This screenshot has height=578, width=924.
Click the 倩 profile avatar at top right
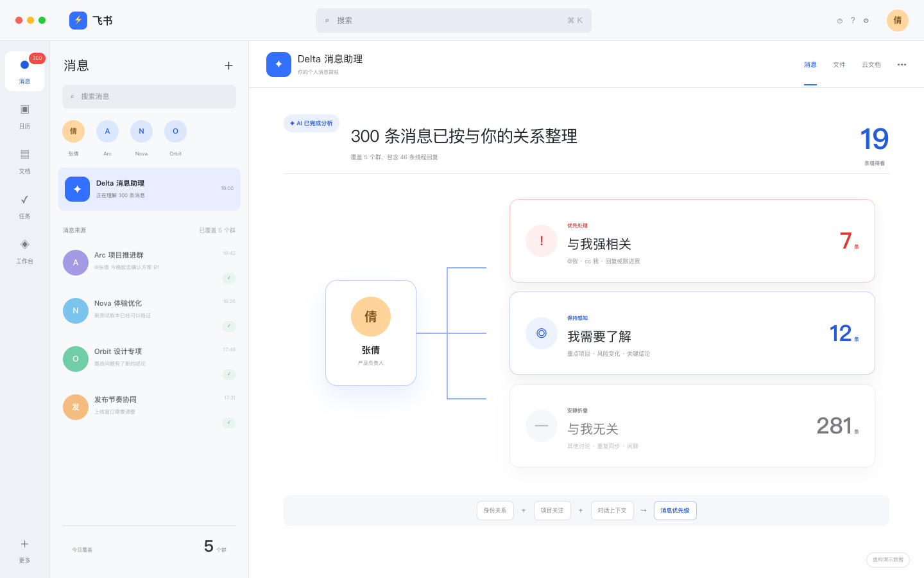tap(898, 21)
